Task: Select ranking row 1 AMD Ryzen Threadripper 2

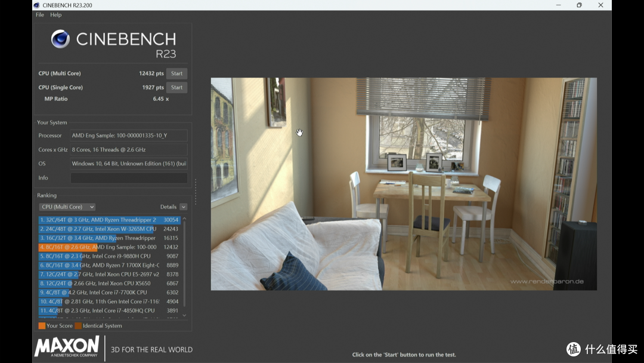Action: (x=109, y=220)
